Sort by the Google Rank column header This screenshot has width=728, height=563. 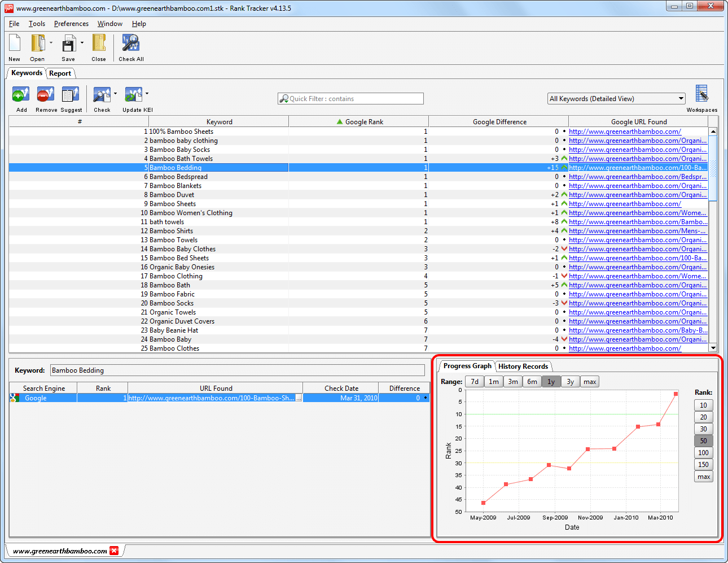pyautogui.click(x=359, y=121)
